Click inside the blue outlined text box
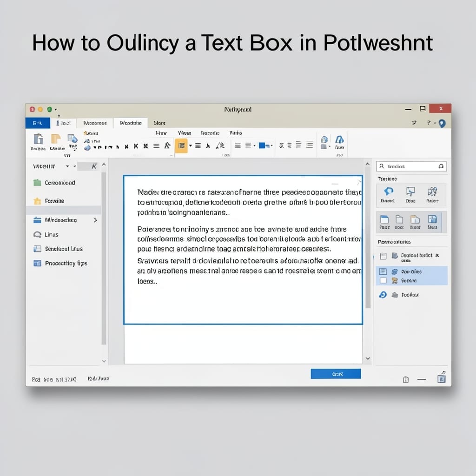This screenshot has height=476, width=476. point(243,250)
